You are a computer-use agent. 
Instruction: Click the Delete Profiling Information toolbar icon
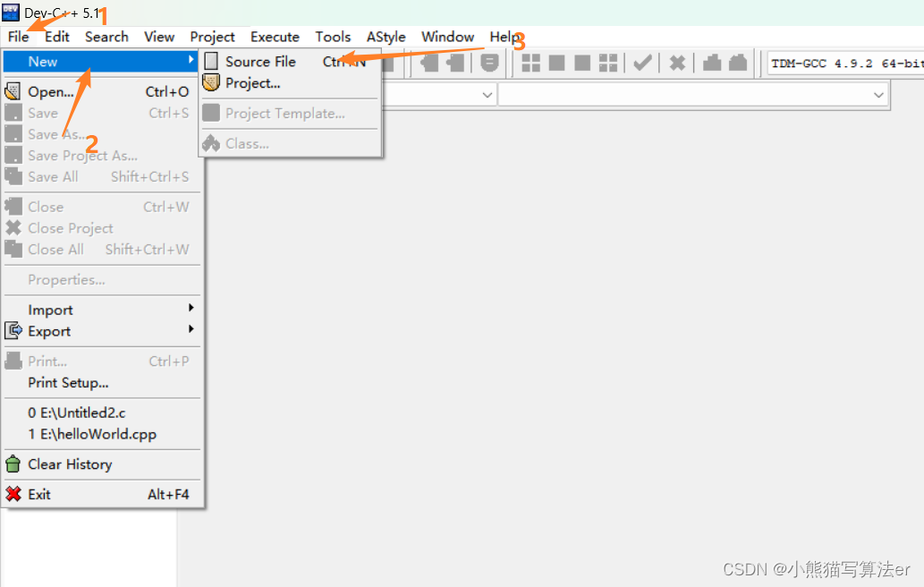(x=738, y=63)
